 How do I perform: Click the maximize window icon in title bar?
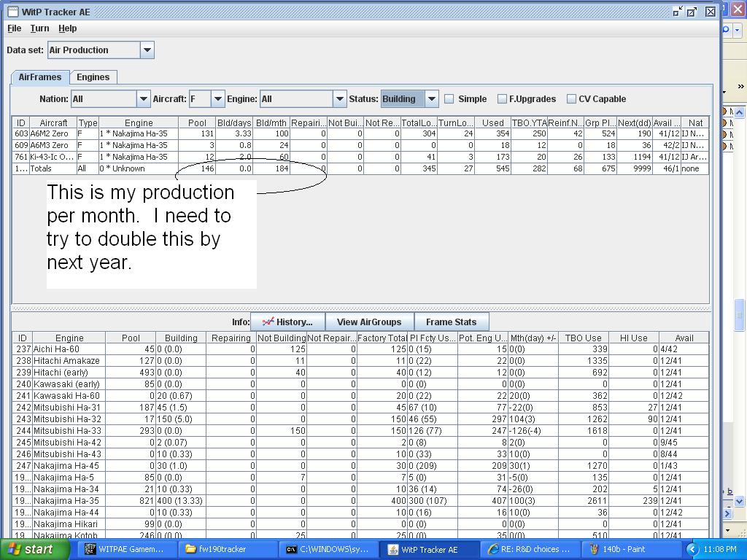[692, 12]
